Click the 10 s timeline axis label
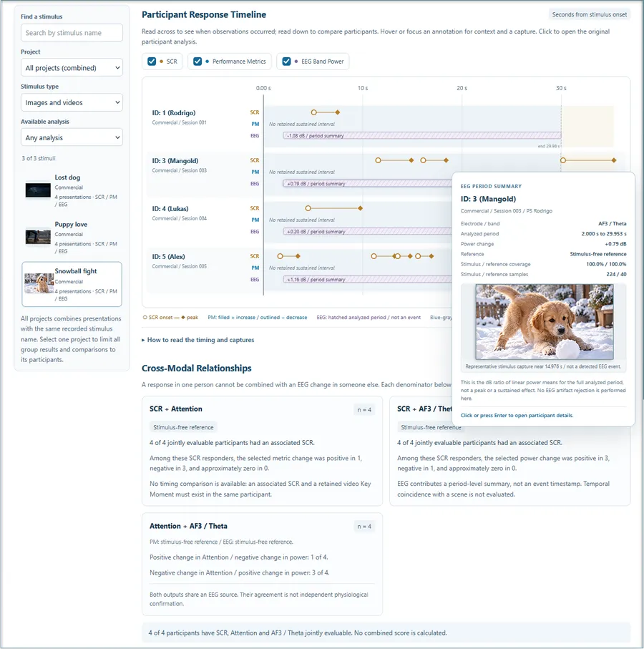This screenshot has width=644, height=649. [x=363, y=88]
